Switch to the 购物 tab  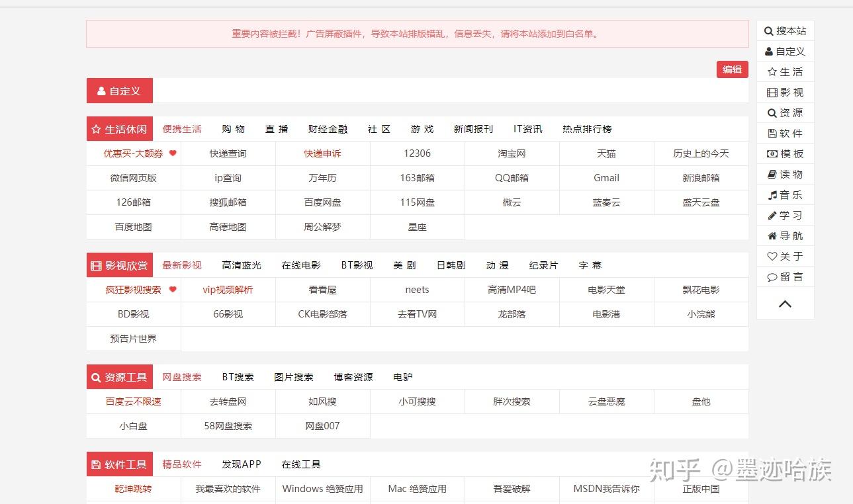pyautogui.click(x=234, y=129)
